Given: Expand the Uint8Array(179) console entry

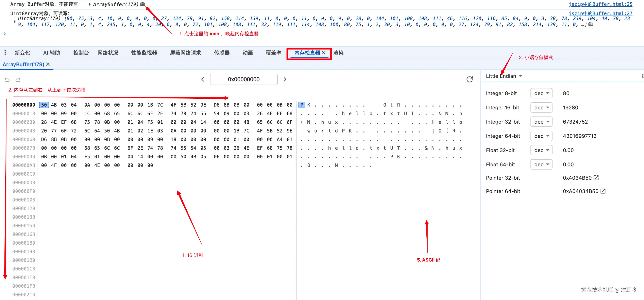Looking at the screenshot, I should [14, 22].
